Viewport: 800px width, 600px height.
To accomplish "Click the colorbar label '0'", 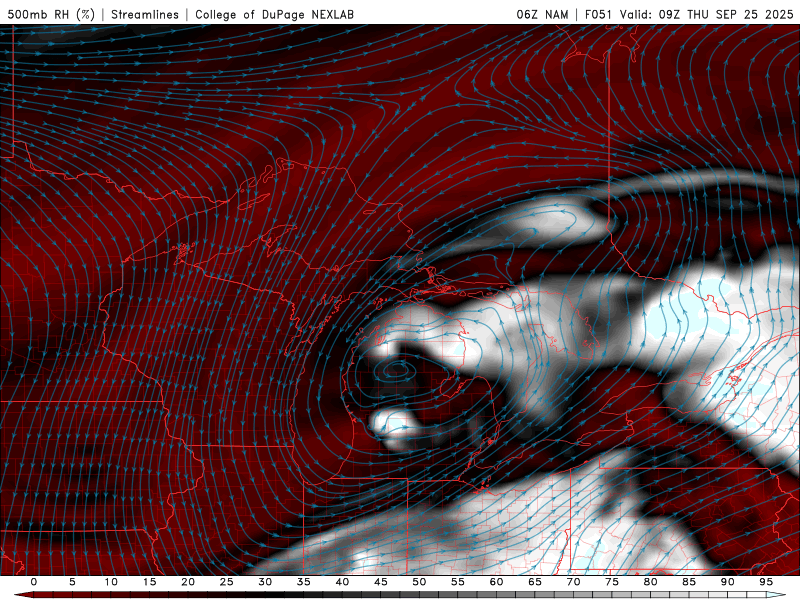I will coord(34,582).
